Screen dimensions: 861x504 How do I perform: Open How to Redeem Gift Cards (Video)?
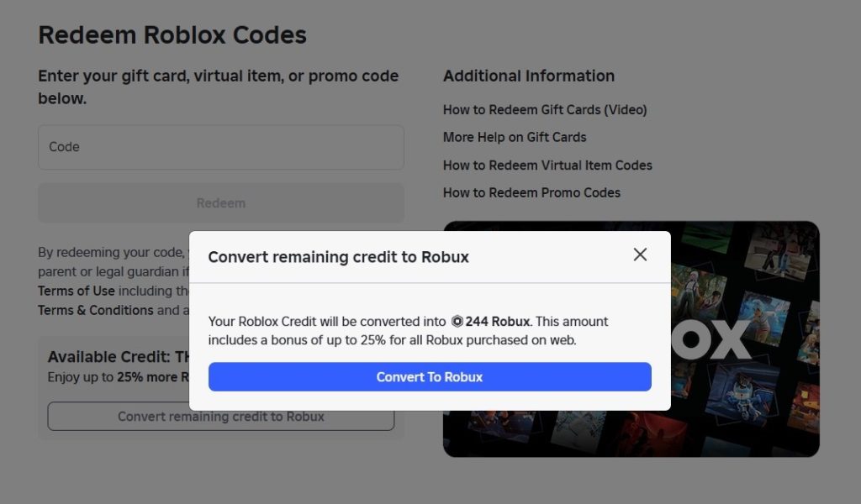(x=545, y=110)
